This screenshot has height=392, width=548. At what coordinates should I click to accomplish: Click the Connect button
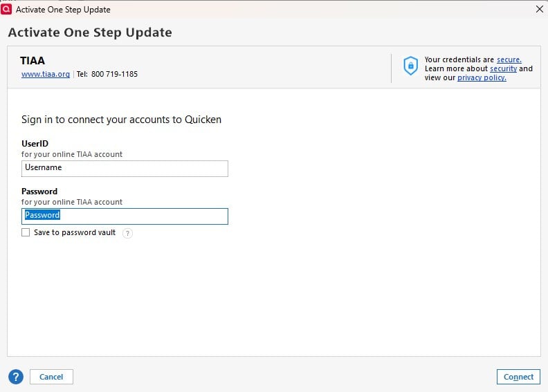518,377
